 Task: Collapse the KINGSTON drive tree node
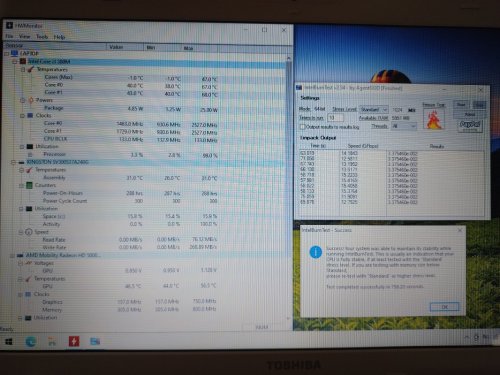click(13, 162)
